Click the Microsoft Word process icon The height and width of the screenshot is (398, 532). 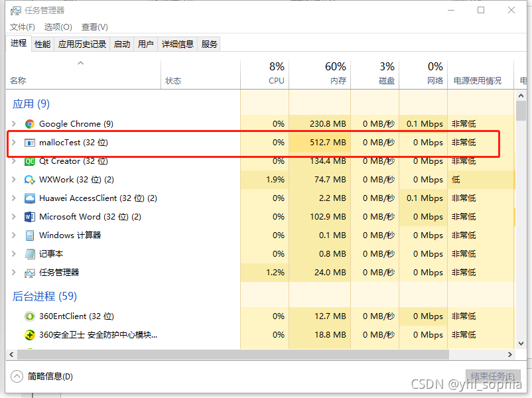point(29,217)
